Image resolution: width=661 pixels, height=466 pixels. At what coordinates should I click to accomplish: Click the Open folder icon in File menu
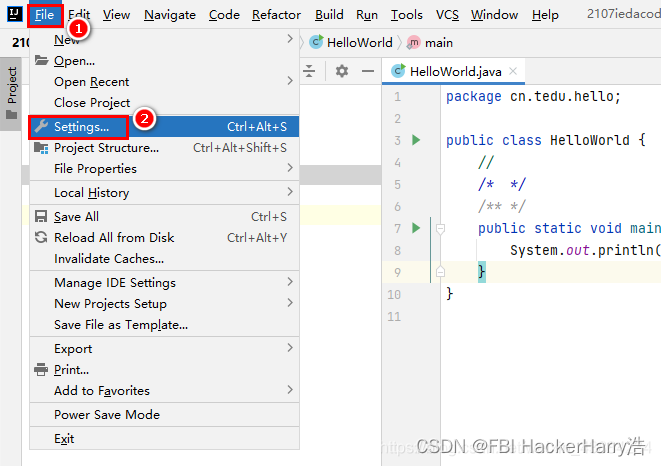41,60
